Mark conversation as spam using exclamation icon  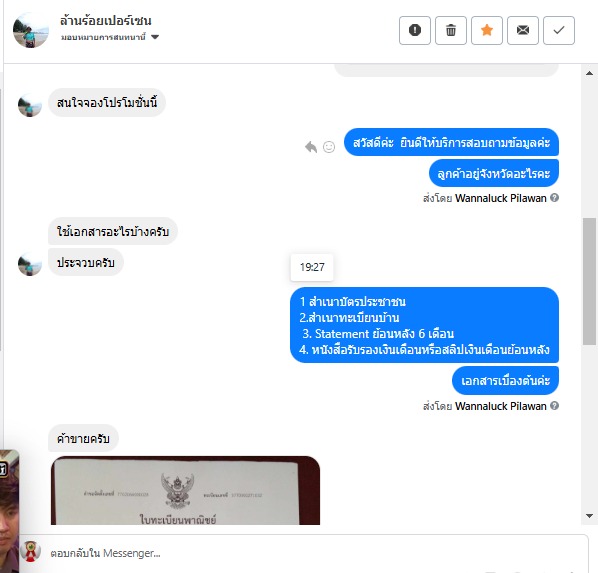click(x=415, y=30)
